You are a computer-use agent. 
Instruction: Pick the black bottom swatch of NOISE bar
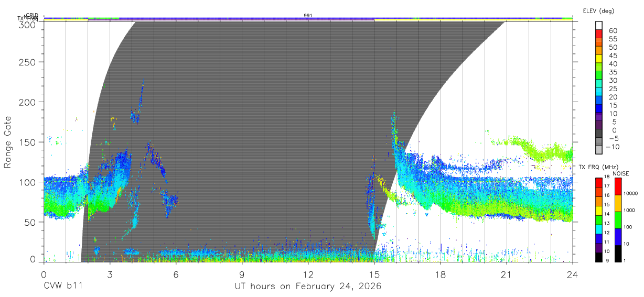618,254
